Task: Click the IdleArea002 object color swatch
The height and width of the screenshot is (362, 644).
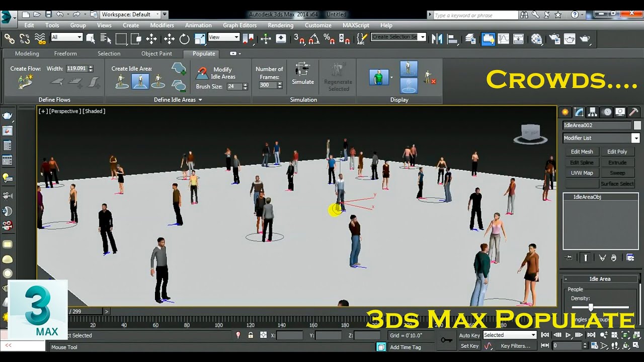Action: (x=637, y=125)
